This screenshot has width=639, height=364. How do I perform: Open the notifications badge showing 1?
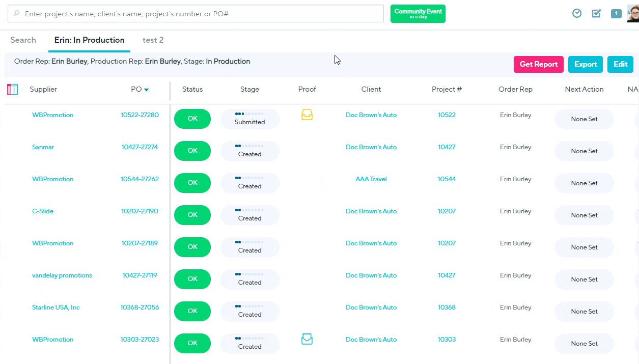click(616, 14)
